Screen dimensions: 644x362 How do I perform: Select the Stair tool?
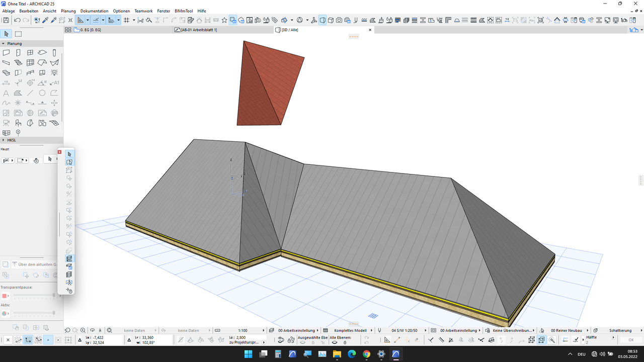pyautogui.click(x=18, y=62)
